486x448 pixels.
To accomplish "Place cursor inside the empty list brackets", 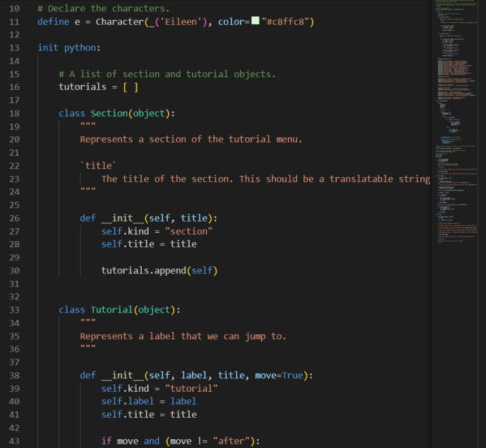I will click(x=131, y=87).
